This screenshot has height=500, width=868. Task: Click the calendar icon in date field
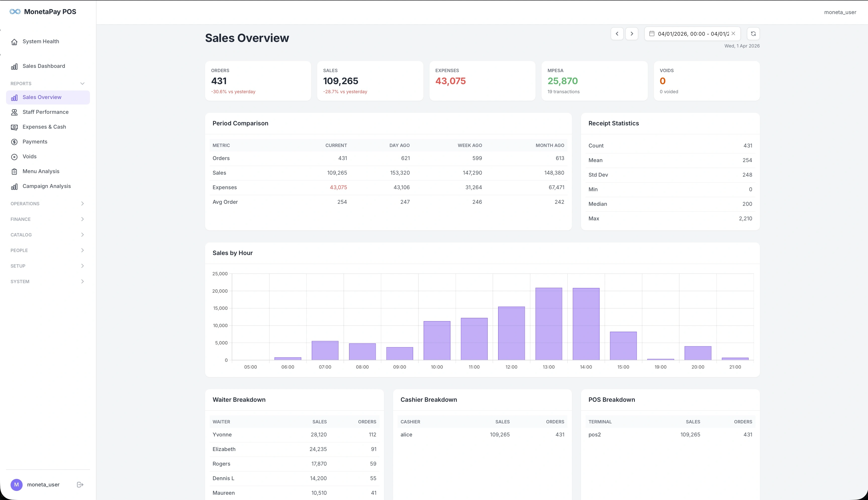[x=652, y=34]
